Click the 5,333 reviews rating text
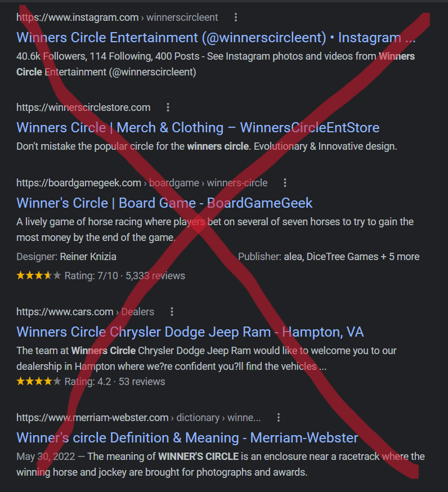This screenshot has height=492, width=448. click(x=155, y=275)
